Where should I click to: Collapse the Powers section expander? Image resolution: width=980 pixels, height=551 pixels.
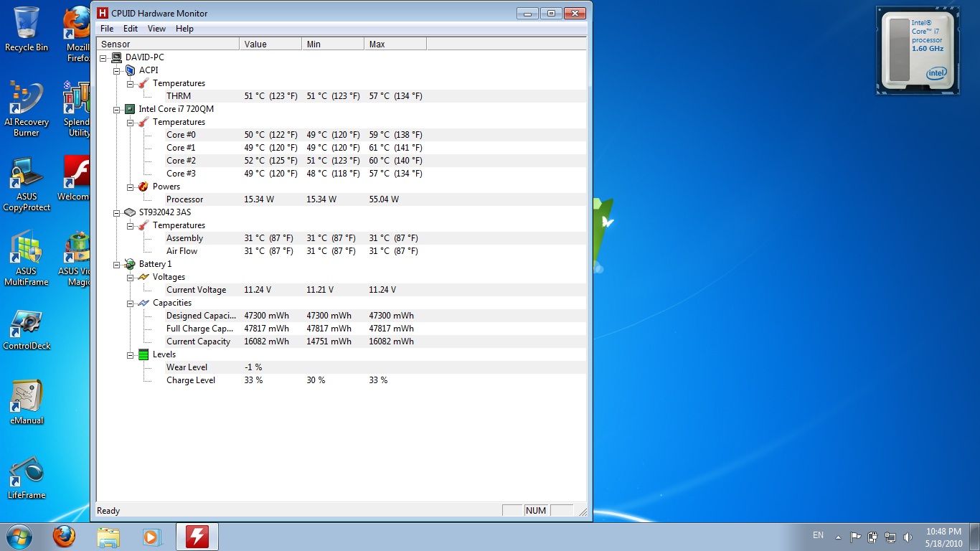131,187
